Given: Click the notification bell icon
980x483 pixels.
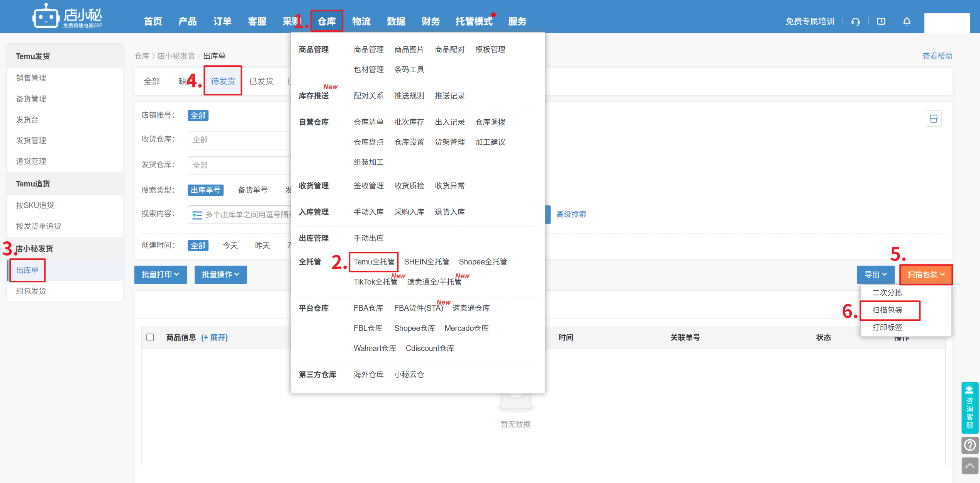Looking at the screenshot, I should click(907, 22).
